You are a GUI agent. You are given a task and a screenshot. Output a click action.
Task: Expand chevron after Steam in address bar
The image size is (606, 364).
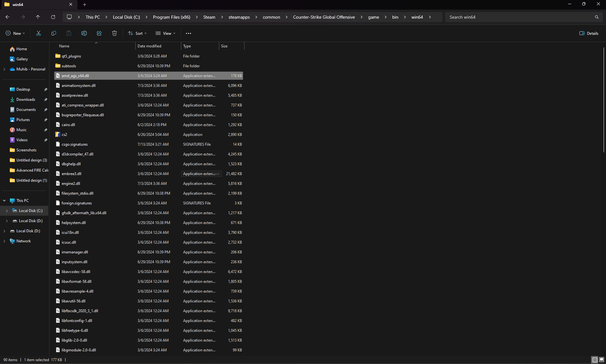(222, 17)
